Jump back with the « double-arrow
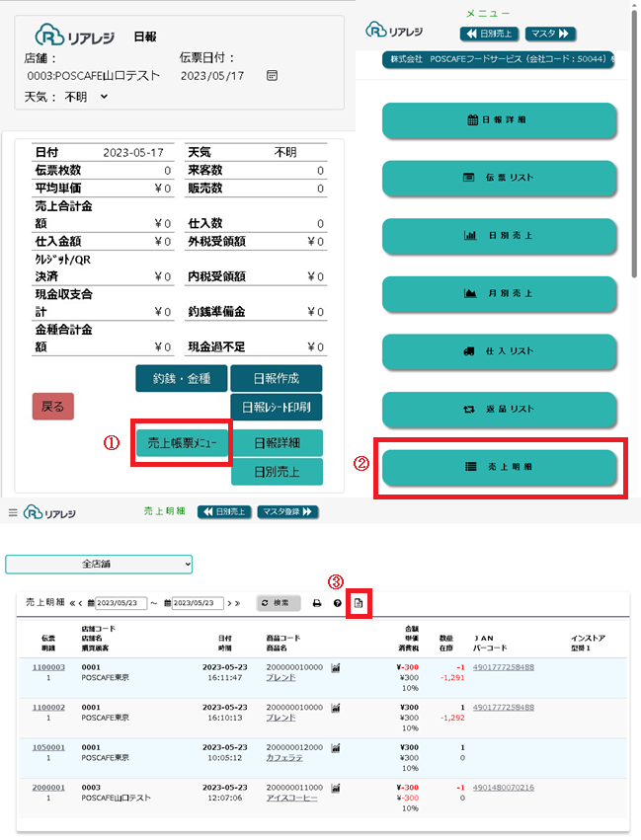 72,604
